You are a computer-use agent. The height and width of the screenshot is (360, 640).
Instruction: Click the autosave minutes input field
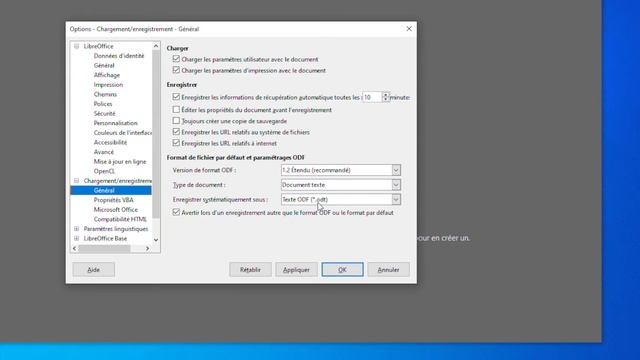click(372, 97)
